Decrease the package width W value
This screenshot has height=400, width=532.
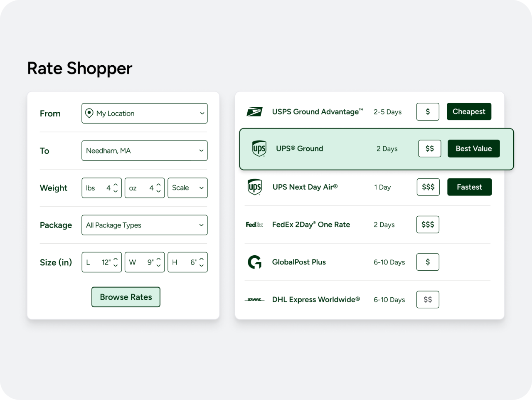tap(158, 266)
